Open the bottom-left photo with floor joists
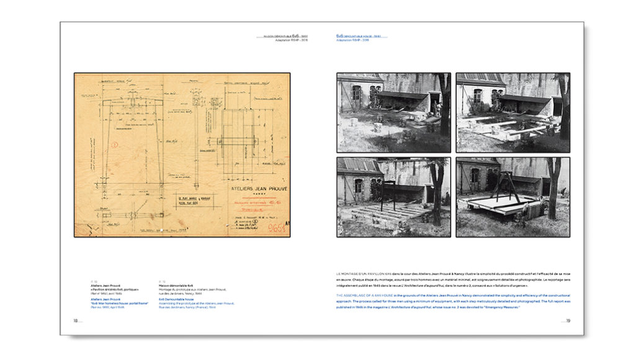The width and height of the screenshot is (644, 357). click(393, 197)
